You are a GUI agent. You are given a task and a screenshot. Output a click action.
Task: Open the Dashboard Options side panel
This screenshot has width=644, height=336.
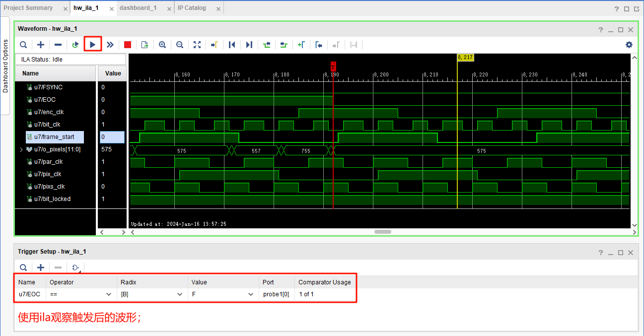5,66
